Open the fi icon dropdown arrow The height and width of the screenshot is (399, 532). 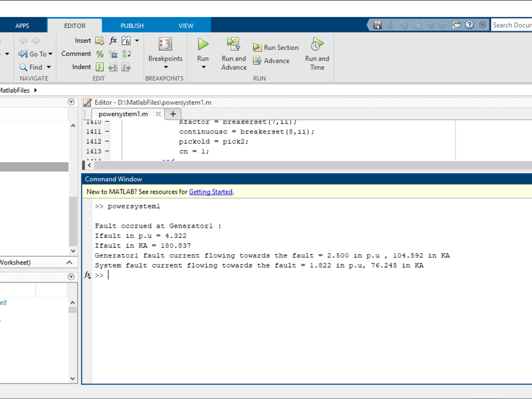click(137, 41)
